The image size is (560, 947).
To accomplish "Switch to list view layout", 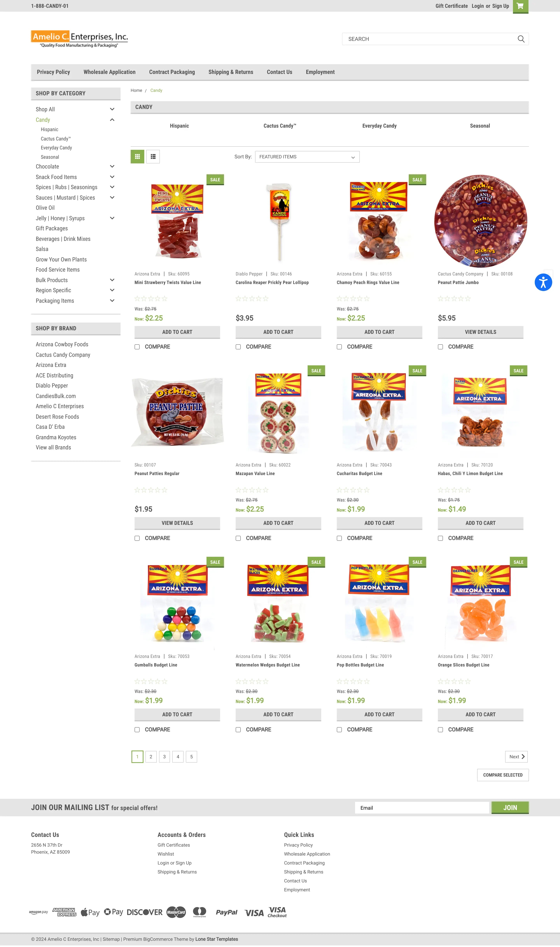I will (x=153, y=157).
